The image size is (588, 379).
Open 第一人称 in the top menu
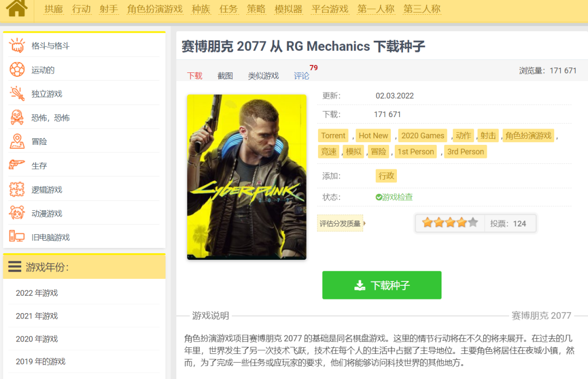(x=376, y=9)
